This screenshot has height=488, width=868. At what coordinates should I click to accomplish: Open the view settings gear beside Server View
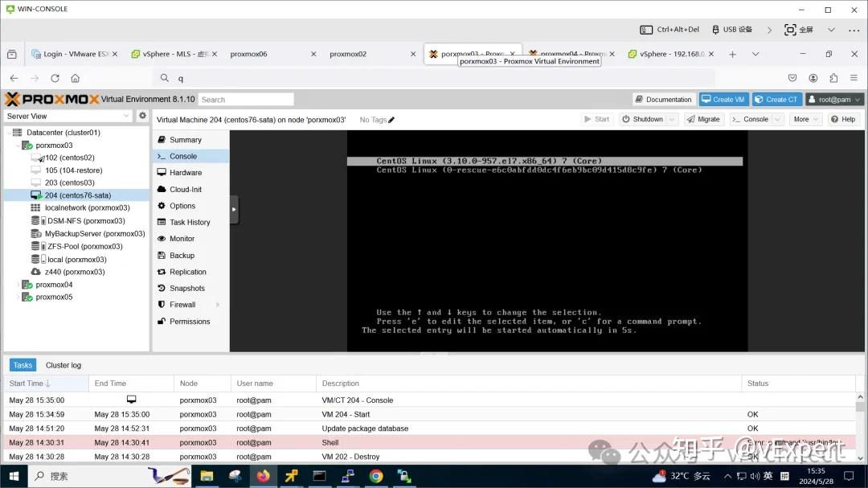[x=143, y=116]
